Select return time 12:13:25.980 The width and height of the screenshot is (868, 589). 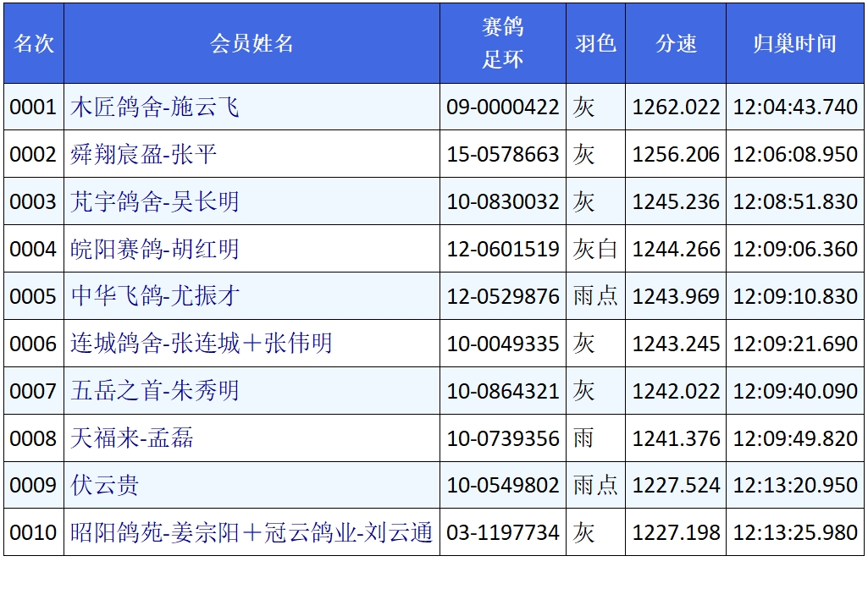[795, 532]
